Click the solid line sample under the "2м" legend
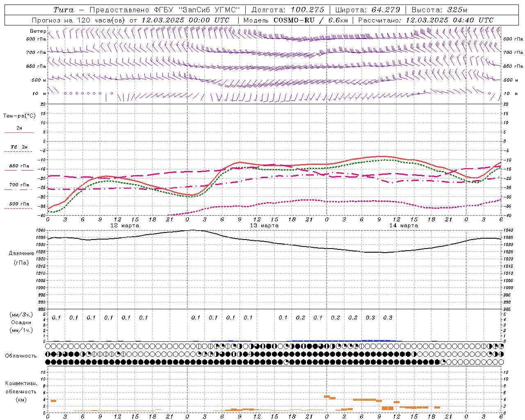 19,133
